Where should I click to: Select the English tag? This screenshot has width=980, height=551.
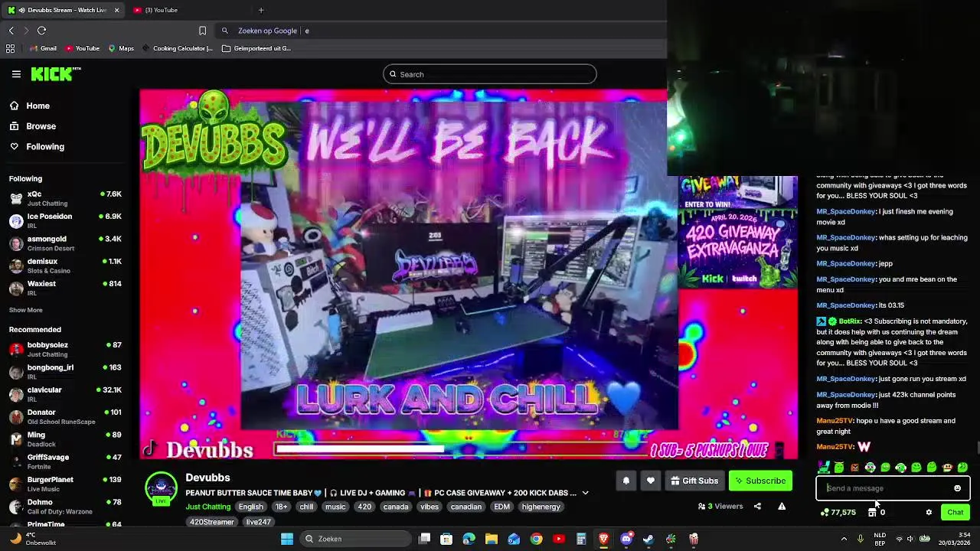pyautogui.click(x=250, y=507)
